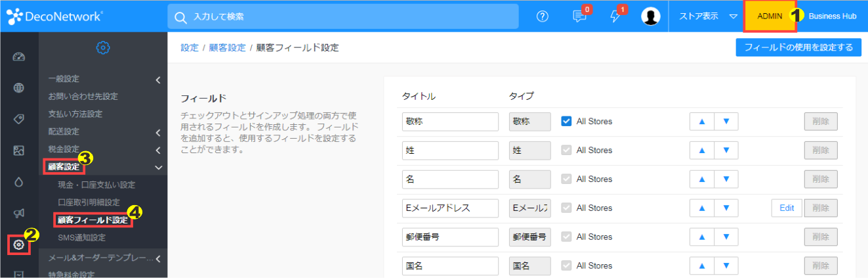Click the 入力して検索 search field
This screenshot has height=278, width=868.
(343, 16)
